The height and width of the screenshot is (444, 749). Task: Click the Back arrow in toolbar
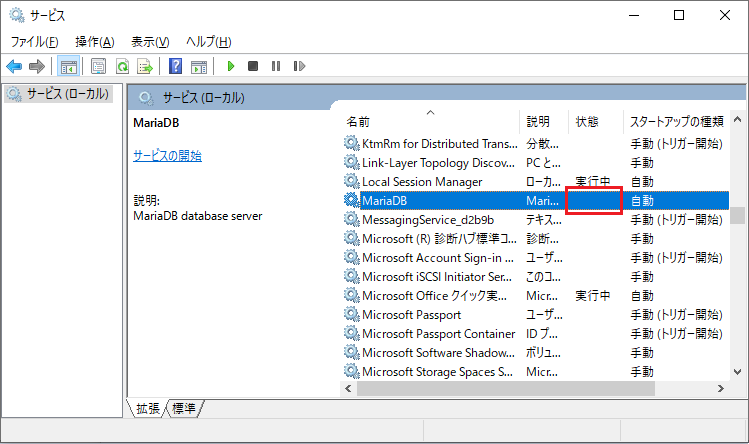pos(14,66)
